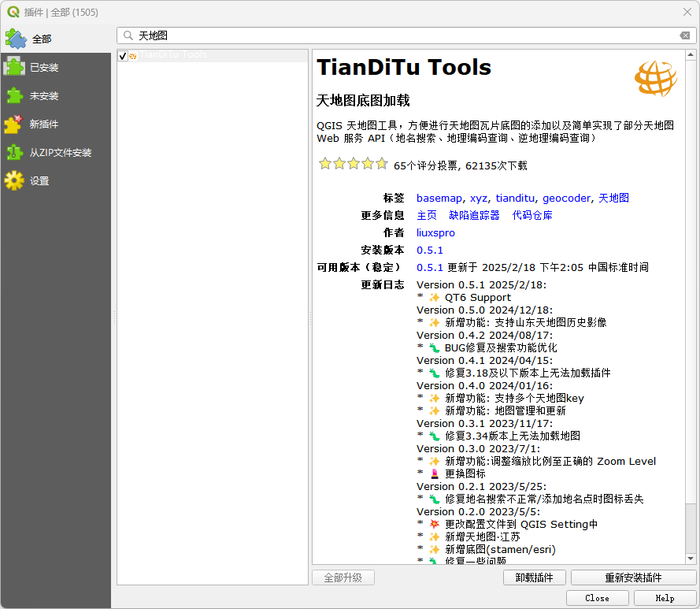Screen dimensions: 700x609
Task: Click the QGIS logo in the title bar
Action: coord(13,12)
